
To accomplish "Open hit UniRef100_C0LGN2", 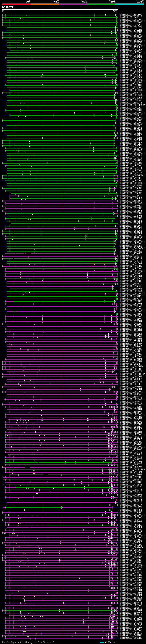I will (x=131, y=30).
